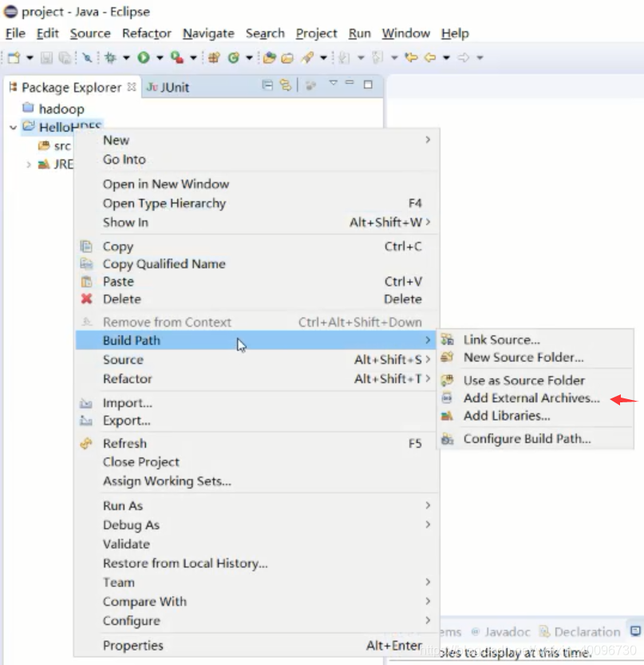Click the Run Last Tool icon
This screenshot has height=665, width=644.
tap(177, 57)
